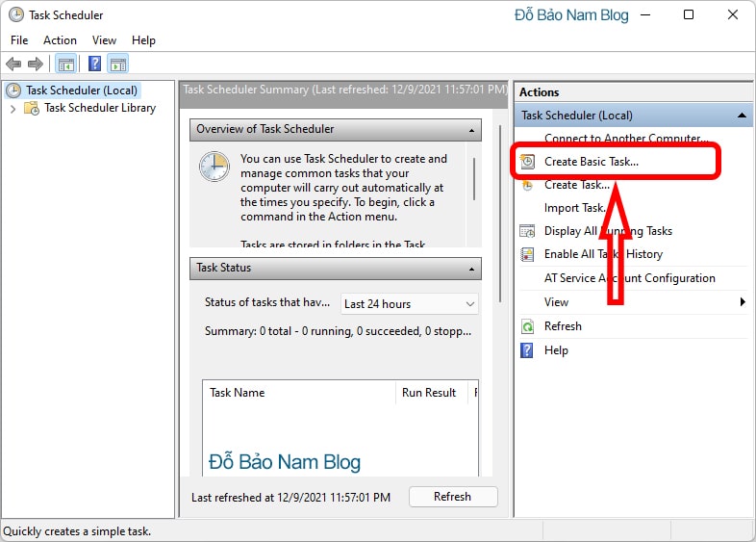756x542 pixels.
Task: Click the green Refresh icon in Actions
Action: [527, 326]
